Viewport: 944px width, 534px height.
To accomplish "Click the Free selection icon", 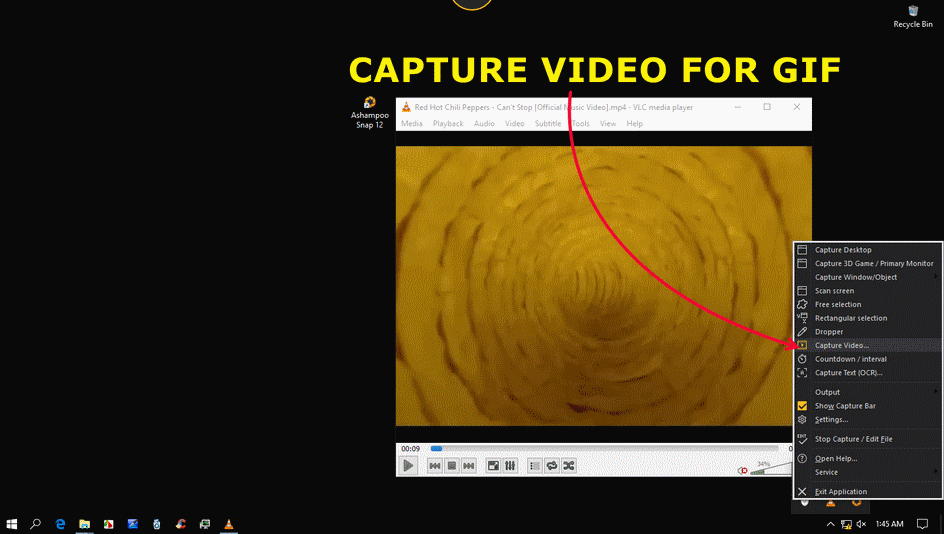I will point(802,305).
